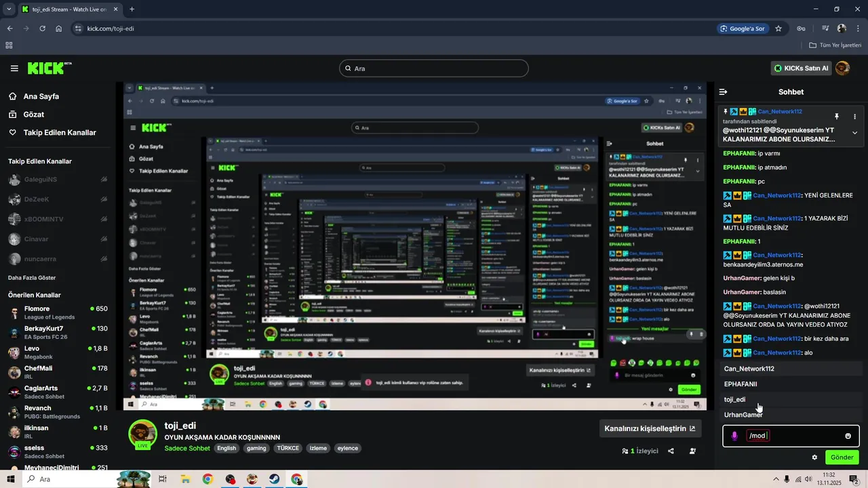The width and height of the screenshot is (868, 488).
Task: Open the followed channel DeZeeK
Action: tap(58, 199)
